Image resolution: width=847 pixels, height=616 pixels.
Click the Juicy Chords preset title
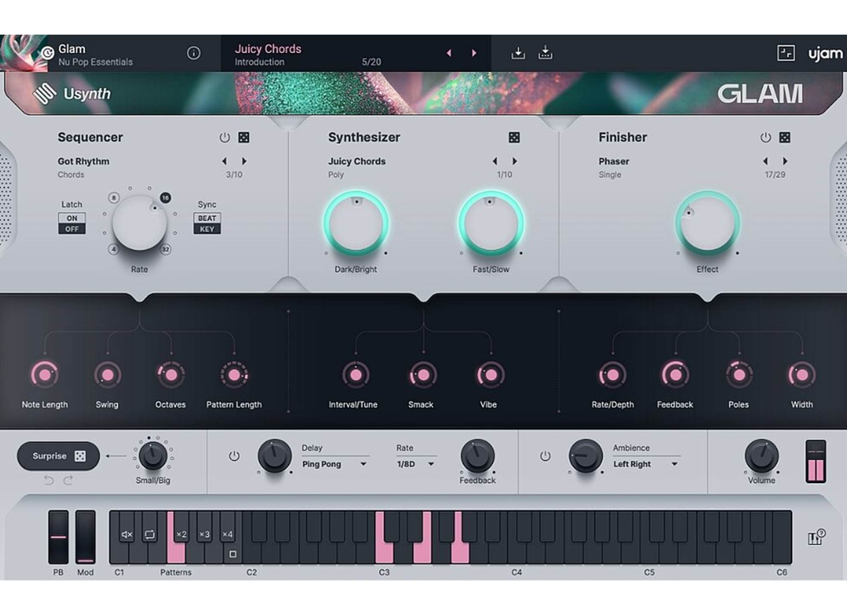[268, 49]
